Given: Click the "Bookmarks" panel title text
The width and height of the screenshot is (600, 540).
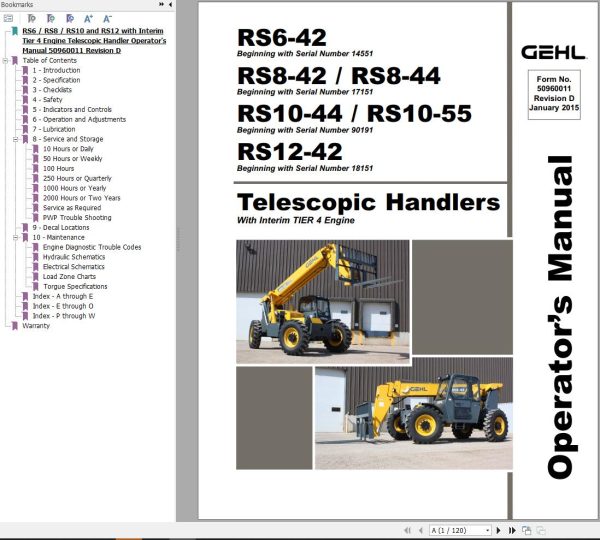Looking at the screenshot, I should coord(17,5).
